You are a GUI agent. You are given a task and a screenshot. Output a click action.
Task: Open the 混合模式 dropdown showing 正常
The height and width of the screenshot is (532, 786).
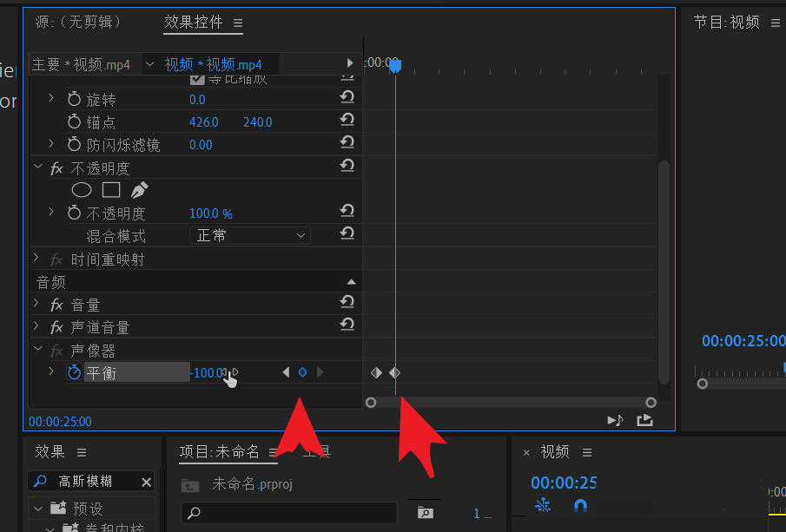pyautogui.click(x=250, y=235)
